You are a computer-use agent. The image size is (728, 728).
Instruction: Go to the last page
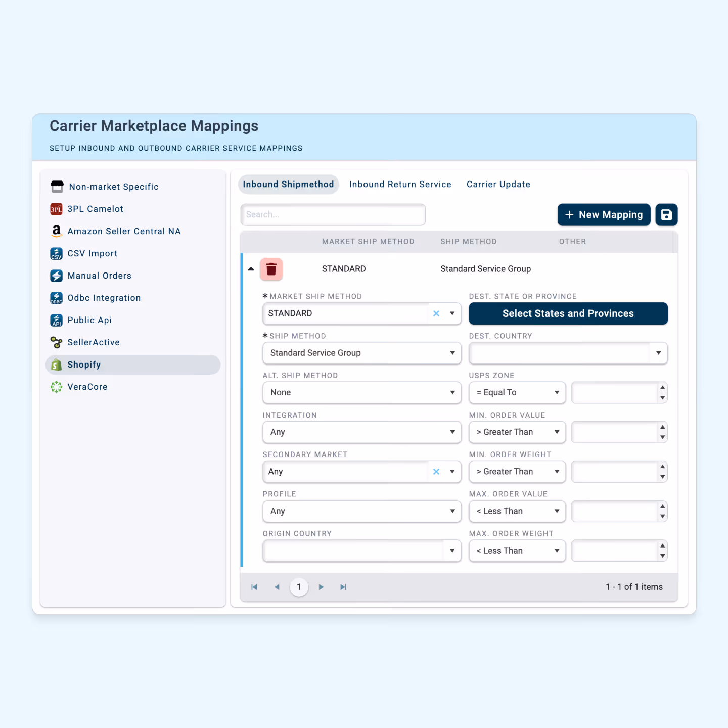[x=343, y=587]
